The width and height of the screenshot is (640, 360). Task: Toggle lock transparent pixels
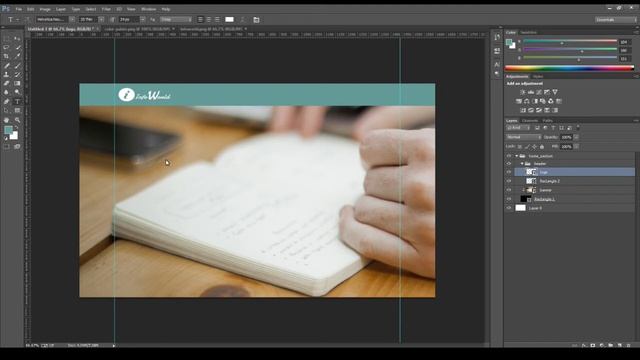(520, 147)
